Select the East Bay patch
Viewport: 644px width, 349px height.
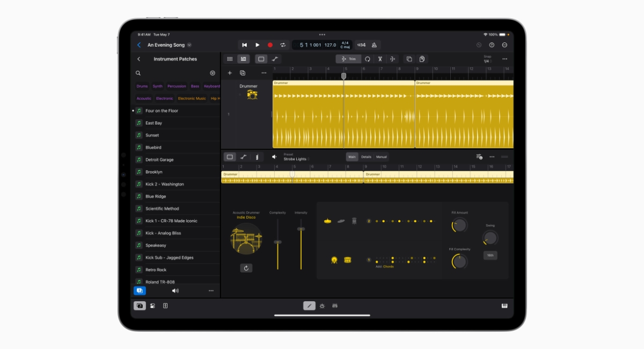click(x=153, y=122)
